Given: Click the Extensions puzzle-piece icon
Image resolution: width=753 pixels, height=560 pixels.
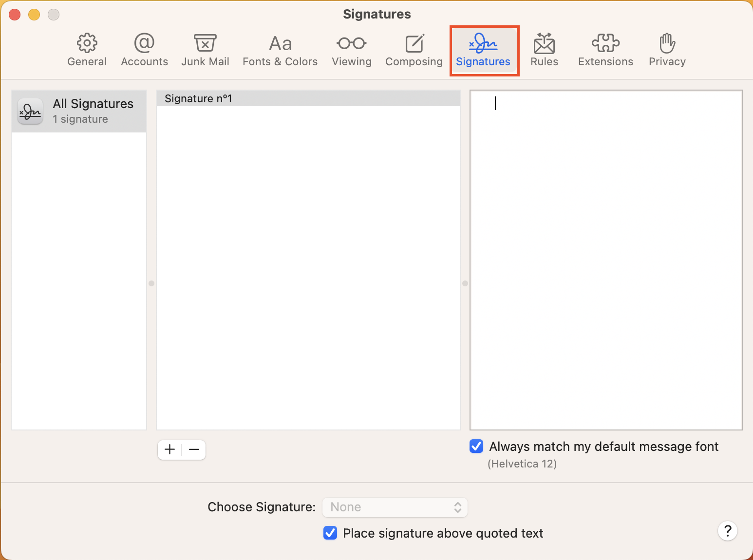Looking at the screenshot, I should pyautogui.click(x=605, y=49).
